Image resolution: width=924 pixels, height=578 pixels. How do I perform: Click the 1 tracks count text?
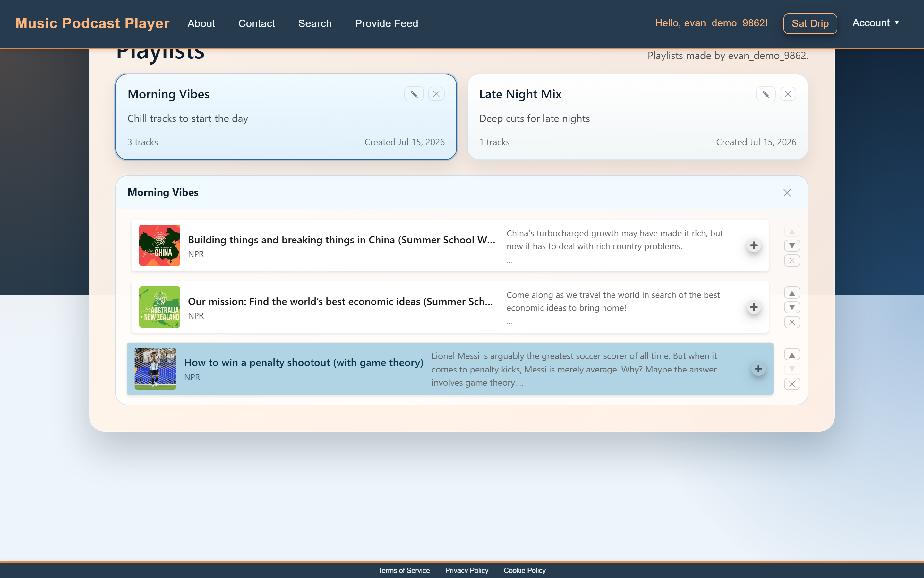coord(494,142)
